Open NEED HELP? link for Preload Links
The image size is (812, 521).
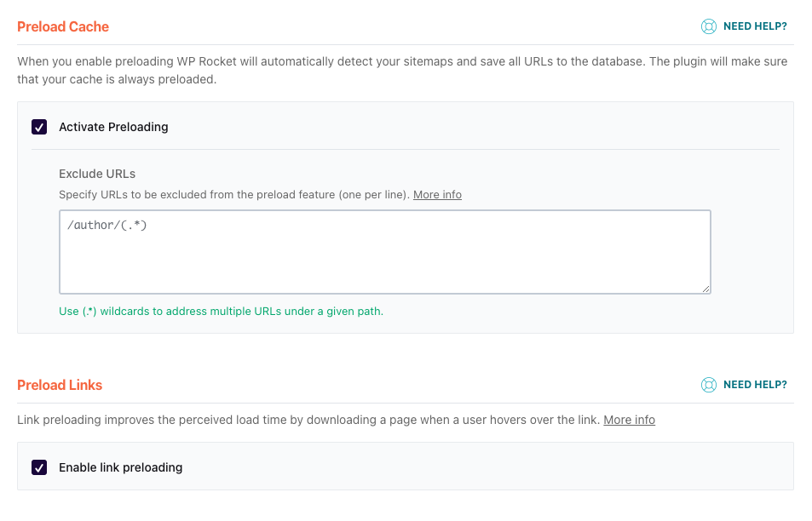tap(755, 385)
